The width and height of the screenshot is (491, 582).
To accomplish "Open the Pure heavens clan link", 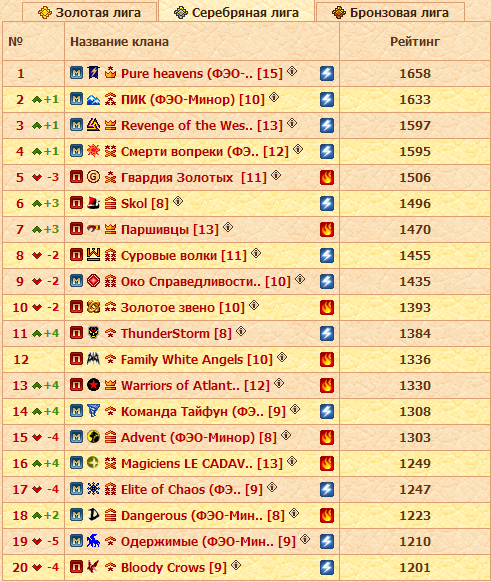I will (x=202, y=73).
